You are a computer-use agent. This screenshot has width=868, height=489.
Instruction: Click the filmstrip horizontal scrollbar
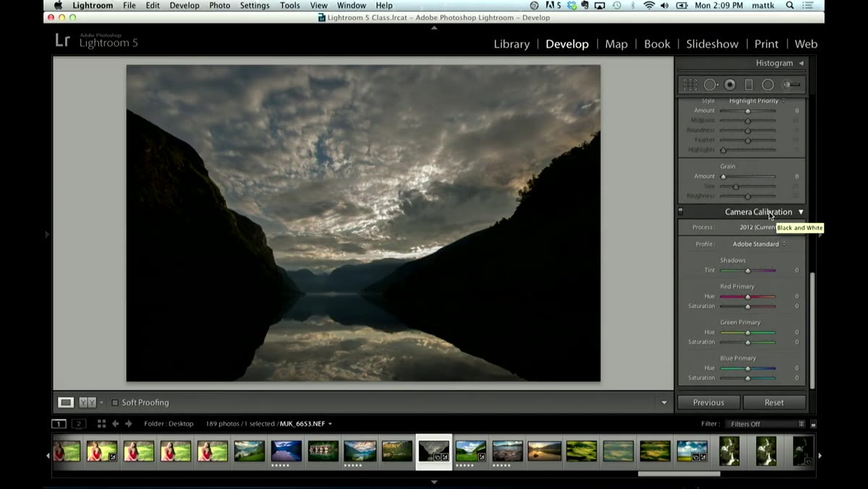(678, 474)
